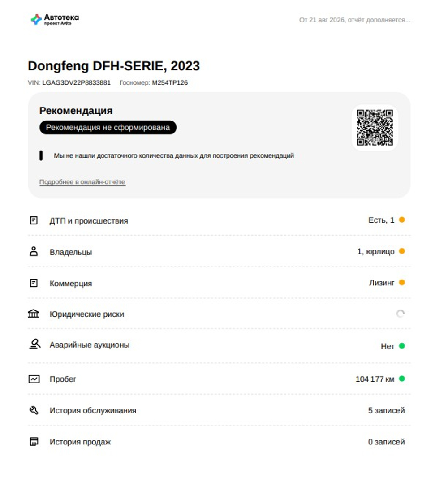Select the plate number M254TP126

coord(170,82)
